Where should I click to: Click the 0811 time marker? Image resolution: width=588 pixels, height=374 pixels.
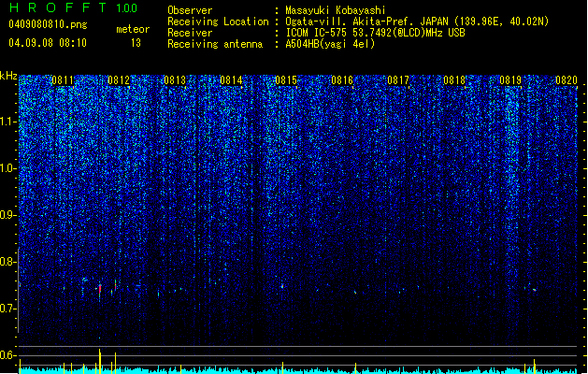(63, 80)
